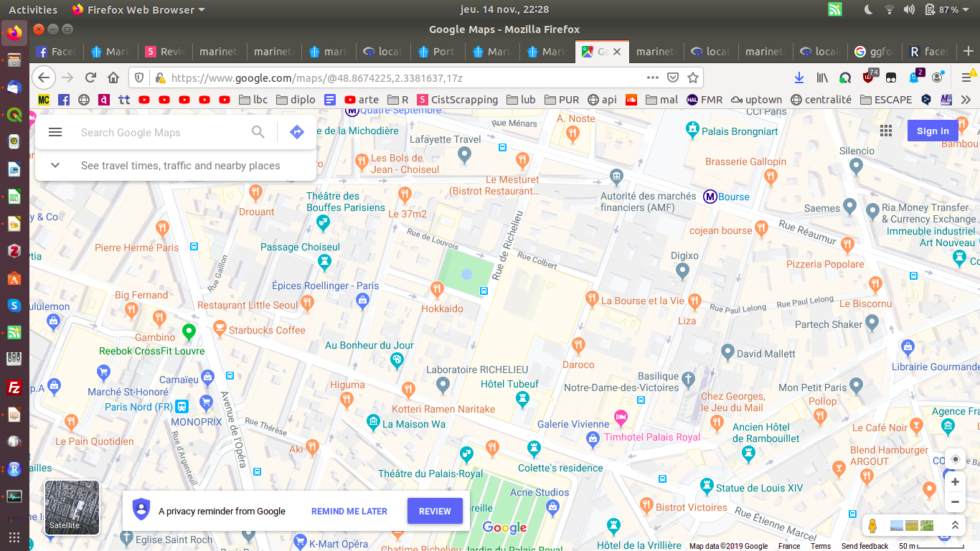This screenshot has width=980, height=551.
Task: Click the Sign in button
Action: [933, 131]
